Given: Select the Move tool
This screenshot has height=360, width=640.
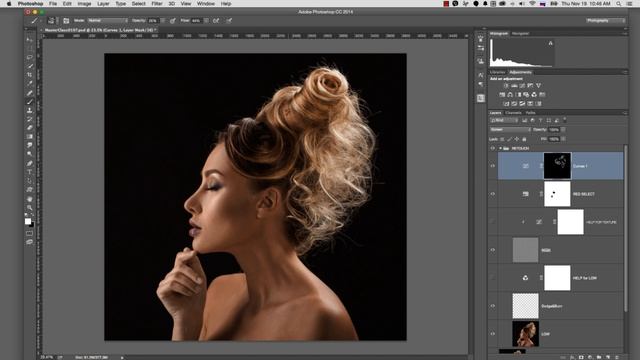Looking at the screenshot, I should 29,40.
